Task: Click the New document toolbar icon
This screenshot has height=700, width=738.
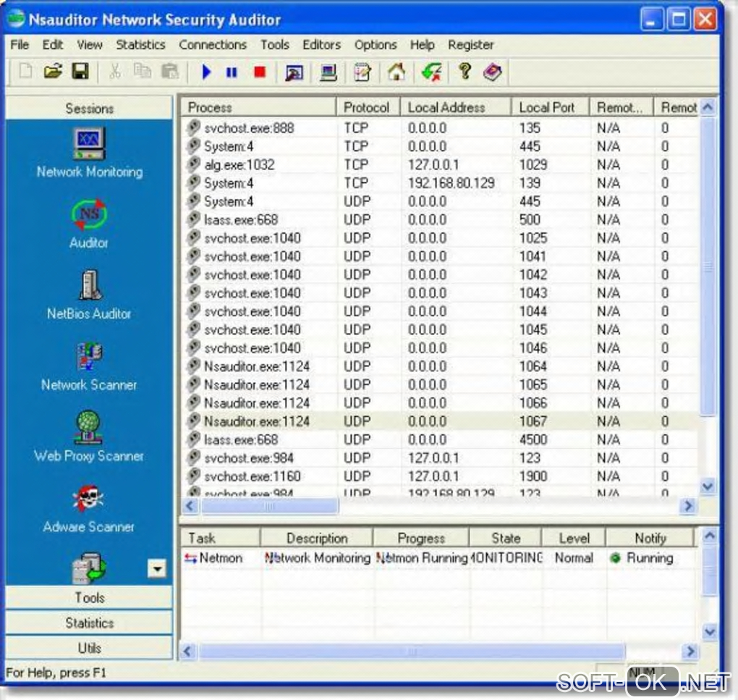Action: [26, 72]
